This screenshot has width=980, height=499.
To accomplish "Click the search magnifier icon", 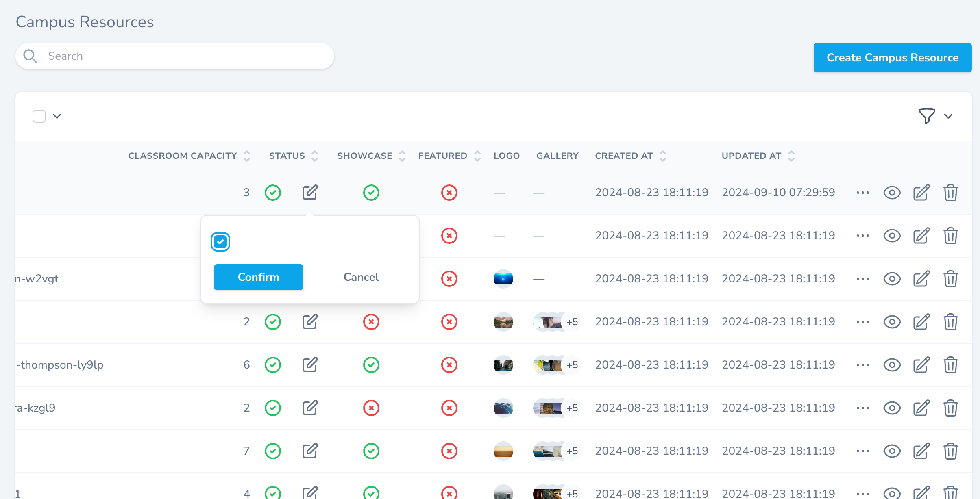I will point(30,56).
